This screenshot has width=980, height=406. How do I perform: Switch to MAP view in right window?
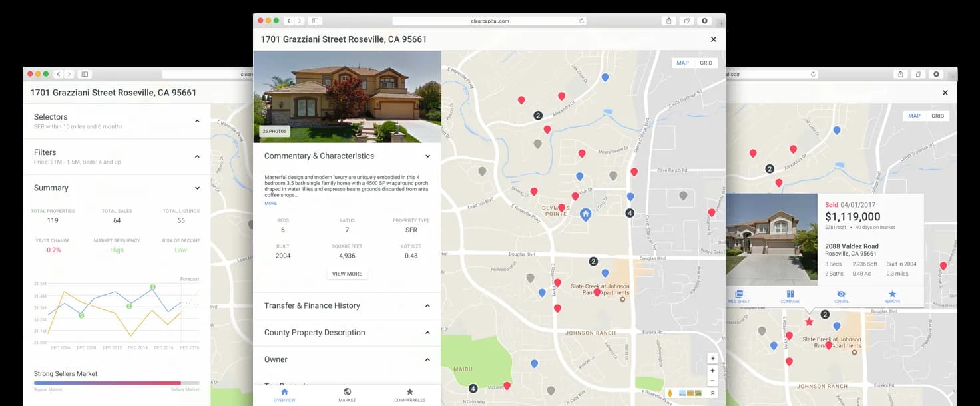[914, 116]
